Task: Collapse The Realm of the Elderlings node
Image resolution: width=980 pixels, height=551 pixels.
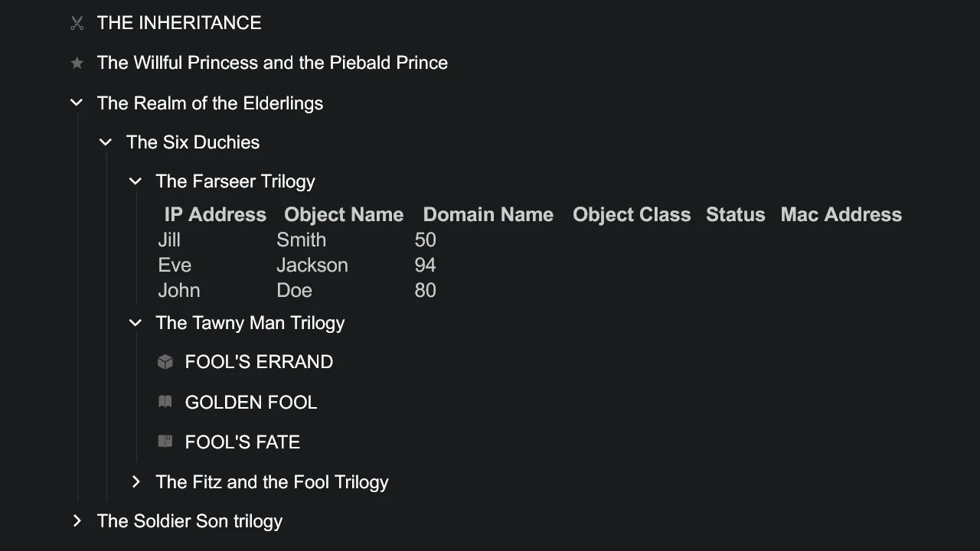Action: [76, 103]
